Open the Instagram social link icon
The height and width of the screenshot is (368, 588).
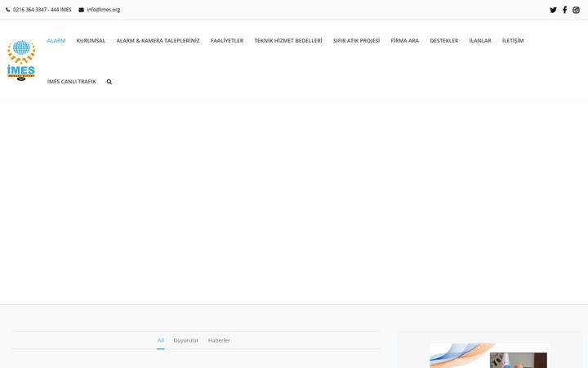tap(576, 10)
